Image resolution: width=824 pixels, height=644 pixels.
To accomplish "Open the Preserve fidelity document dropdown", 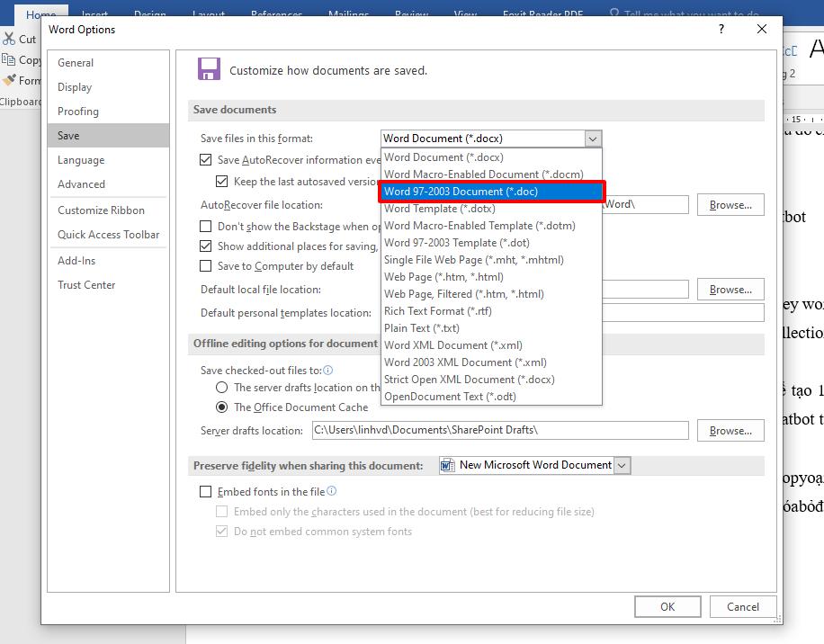I will (622, 465).
